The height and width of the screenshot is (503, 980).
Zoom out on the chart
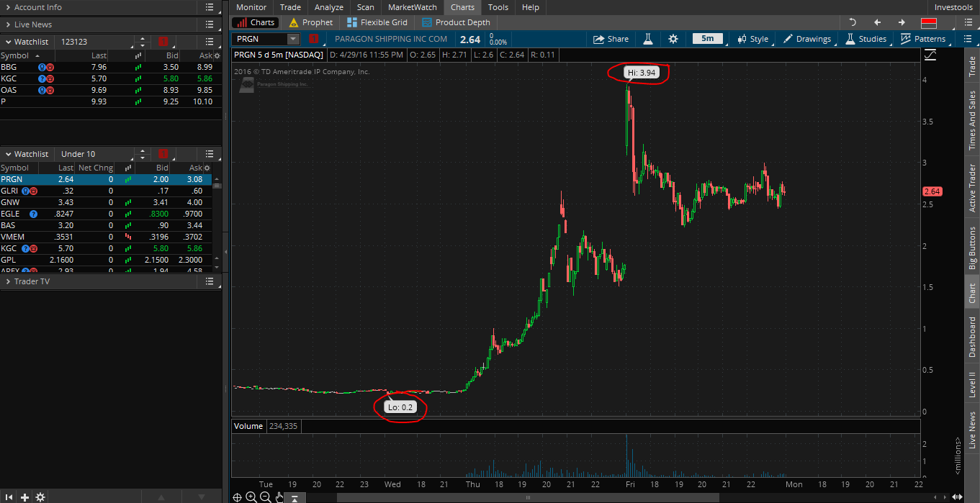pyautogui.click(x=265, y=497)
